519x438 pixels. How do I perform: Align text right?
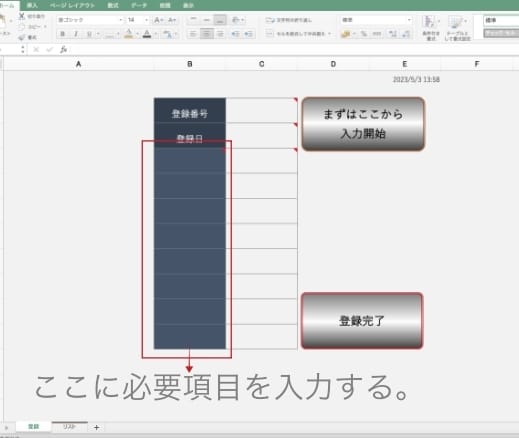[220, 34]
